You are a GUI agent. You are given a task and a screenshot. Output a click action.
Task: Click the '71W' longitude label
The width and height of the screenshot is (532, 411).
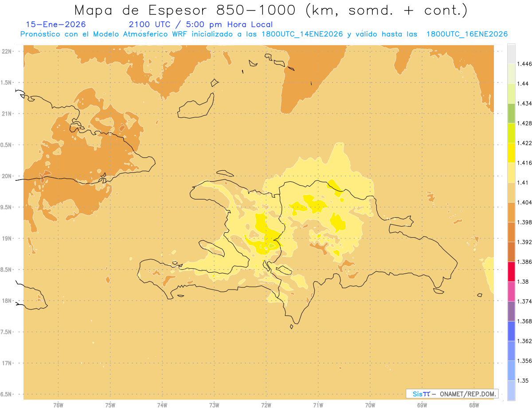[x=318, y=405]
